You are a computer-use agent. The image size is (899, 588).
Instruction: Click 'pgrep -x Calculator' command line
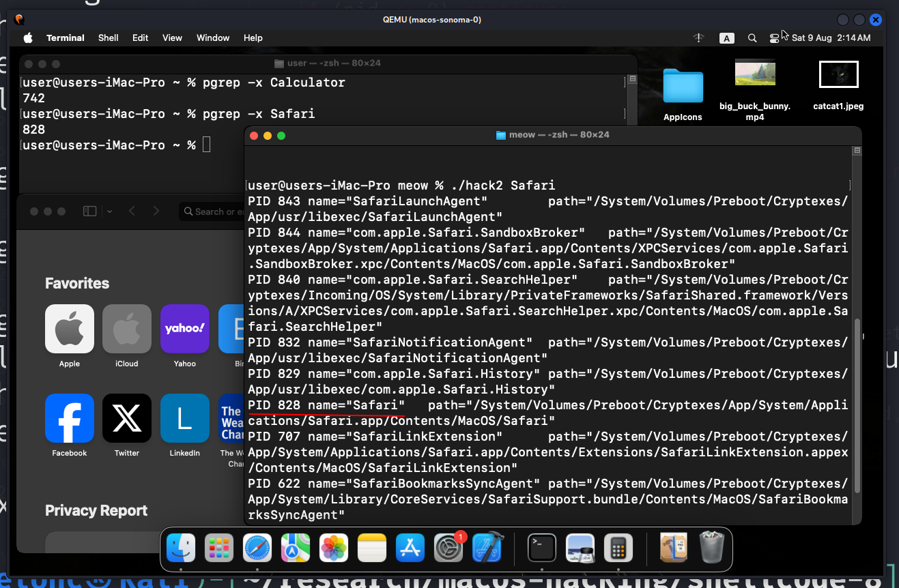point(274,83)
